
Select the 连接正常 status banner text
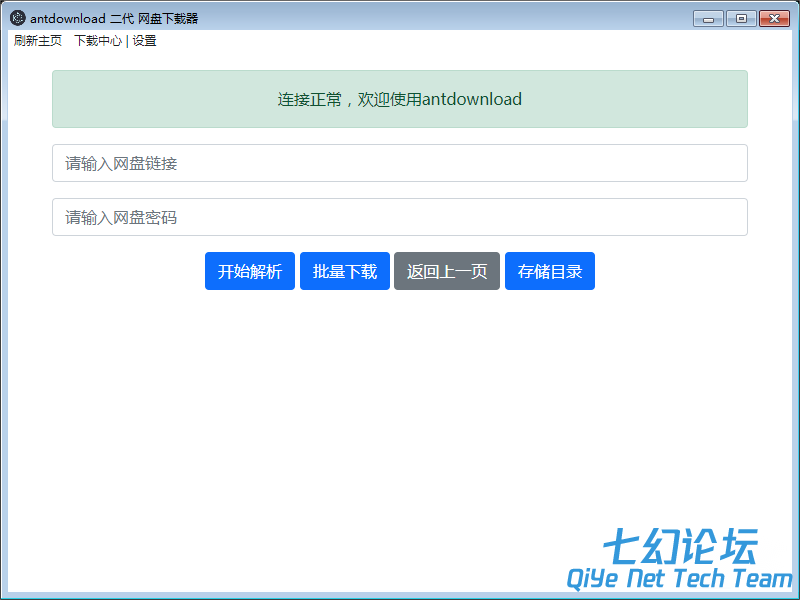coord(400,99)
